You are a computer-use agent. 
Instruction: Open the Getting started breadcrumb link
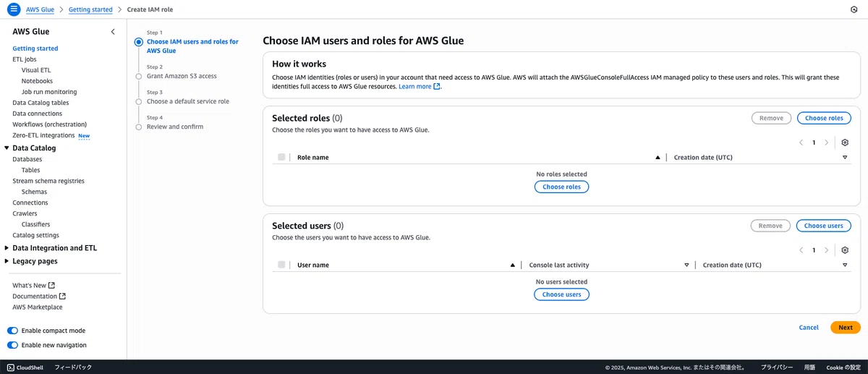pos(90,9)
